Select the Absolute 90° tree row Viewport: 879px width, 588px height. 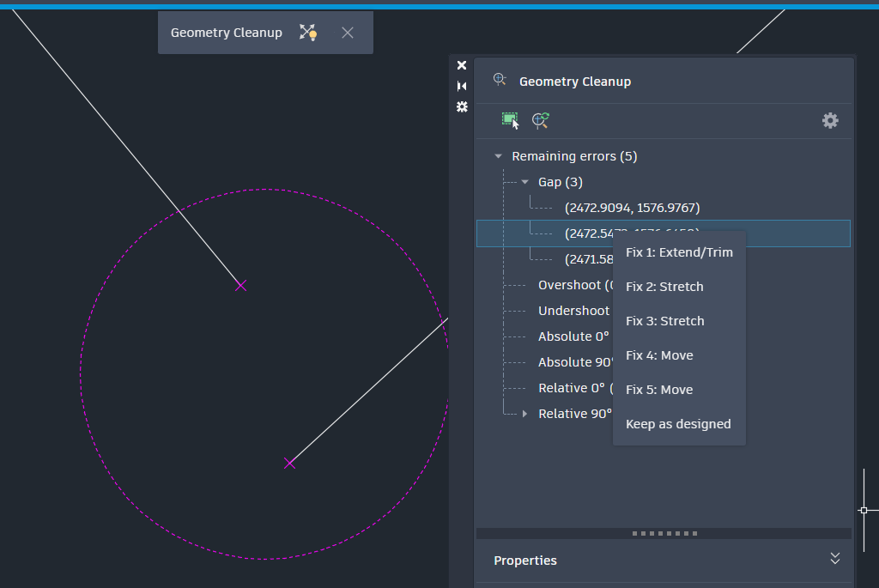[575, 362]
